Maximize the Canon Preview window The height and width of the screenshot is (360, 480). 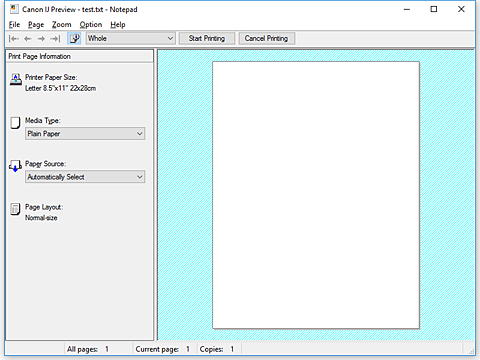[x=434, y=9]
